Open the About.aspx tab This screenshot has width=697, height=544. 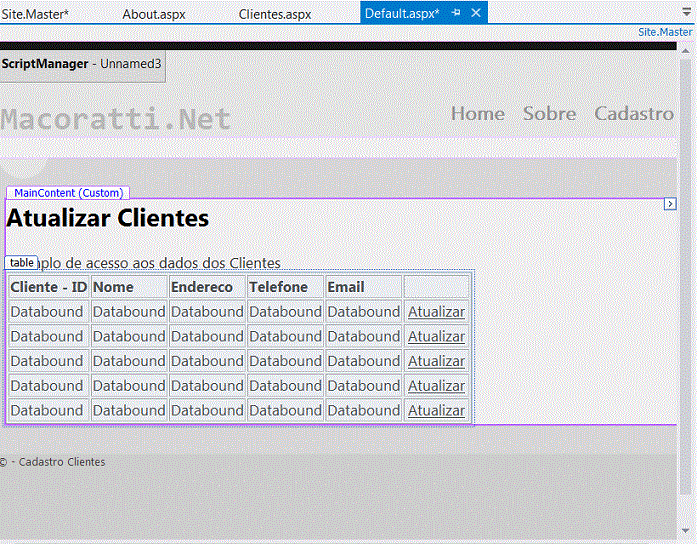(153, 14)
